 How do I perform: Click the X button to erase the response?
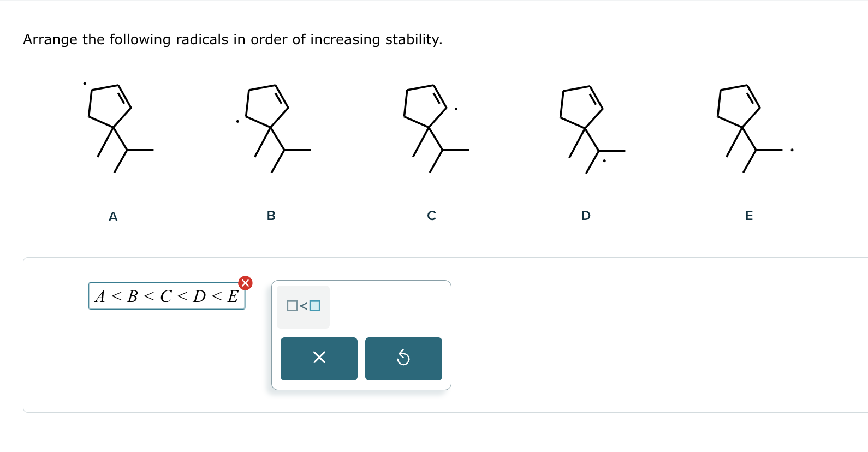pos(319,358)
